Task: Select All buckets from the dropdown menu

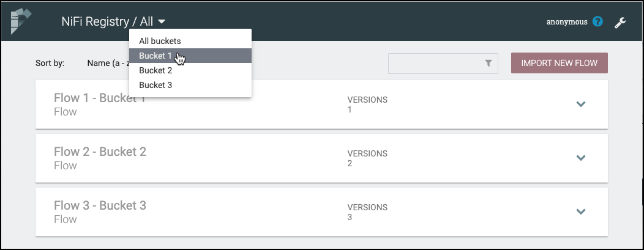Action: tap(160, 41)
